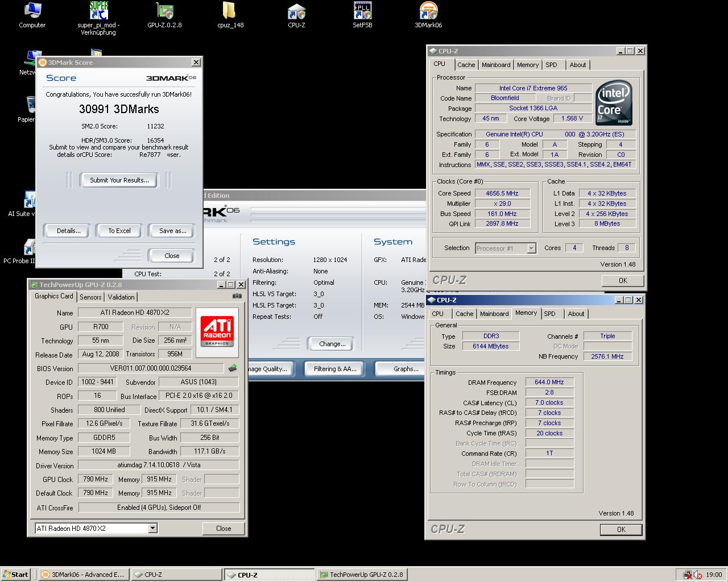728x582 pixels.
Task: Click the GPU-Z BIOS save chip icon
Action: tap(233, 368)
